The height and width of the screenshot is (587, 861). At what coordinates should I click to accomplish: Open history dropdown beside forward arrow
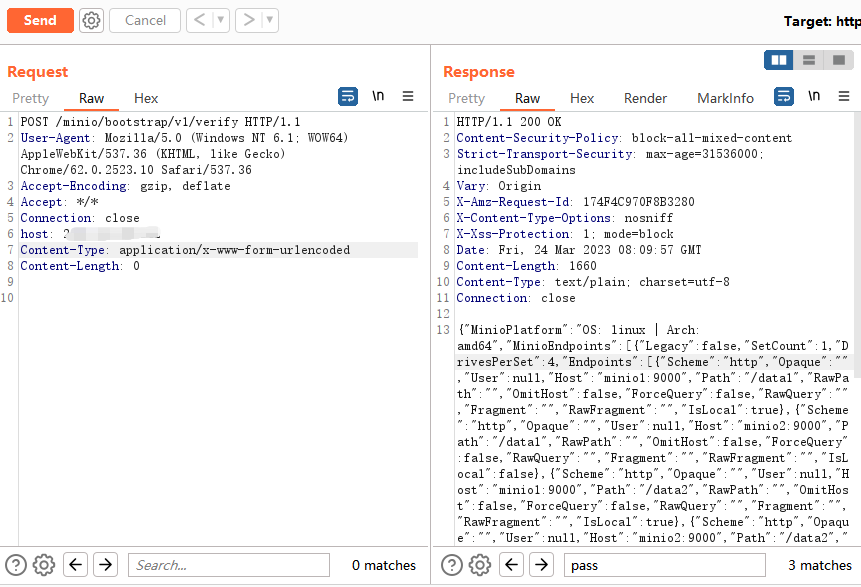coord(270,20)
